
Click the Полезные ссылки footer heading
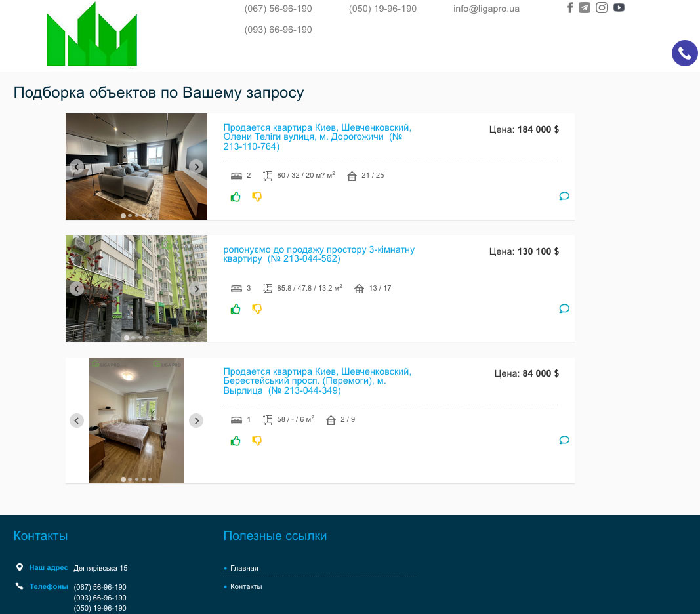pos(275,536)
